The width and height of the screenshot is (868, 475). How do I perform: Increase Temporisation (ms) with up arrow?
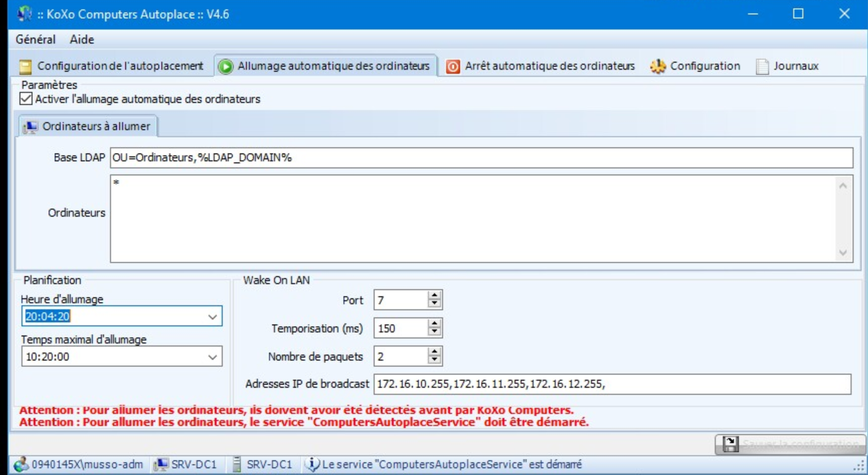tap(435, 324)
